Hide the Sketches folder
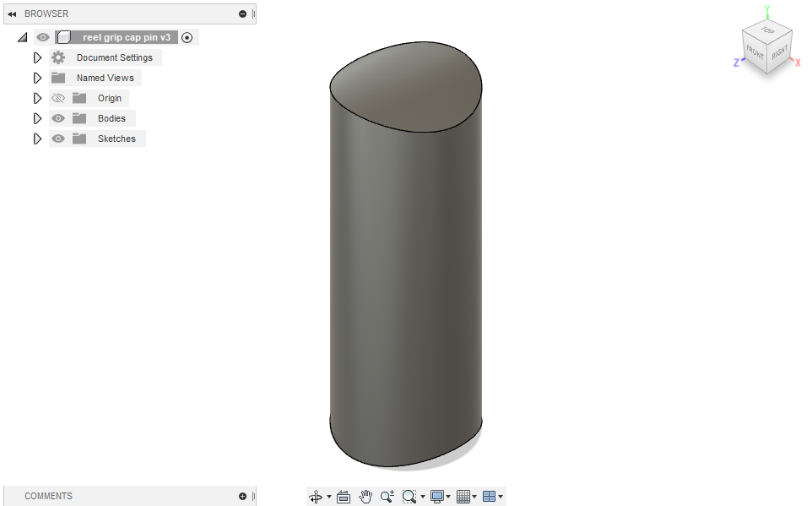Screen dimensions: 812x506 click(57, 139)
